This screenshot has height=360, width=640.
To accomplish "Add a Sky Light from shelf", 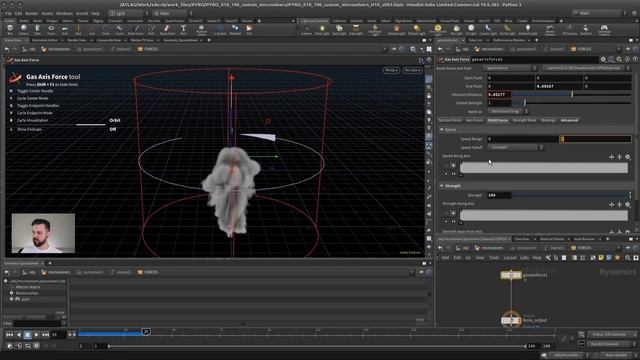I will click(457, 29).
